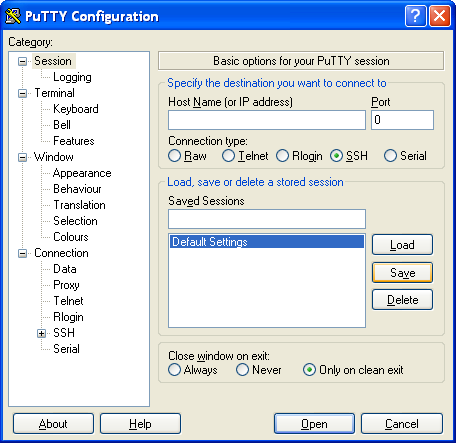Open the Rlogin settings in the category tree
The height and width of the screenshot is (443, 456).
coord(68,317)
